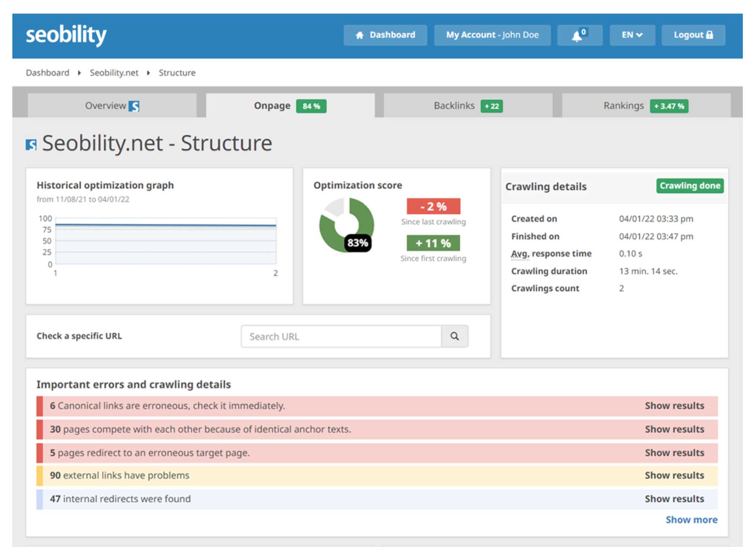
Task: Click the home icon beside Dashboard
Action: coord(360,35)
